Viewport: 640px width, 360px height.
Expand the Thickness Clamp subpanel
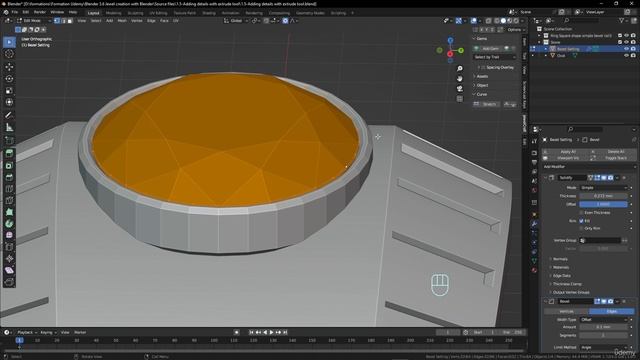coord(567,284)
